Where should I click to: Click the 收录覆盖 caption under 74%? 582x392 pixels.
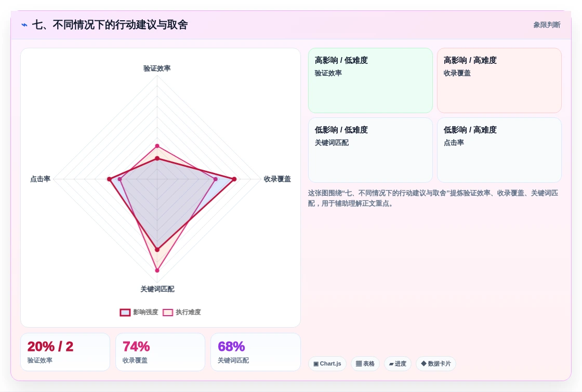point(135,360)
